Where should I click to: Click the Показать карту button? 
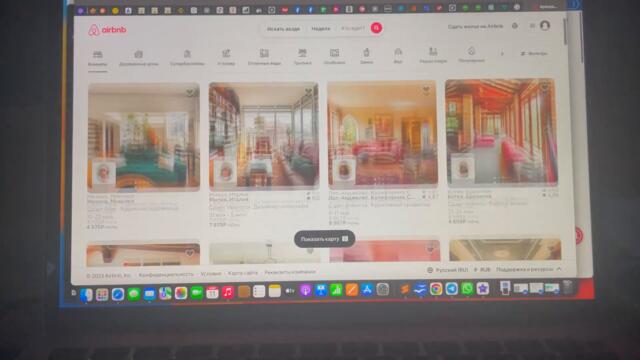(x=324, y=239)
